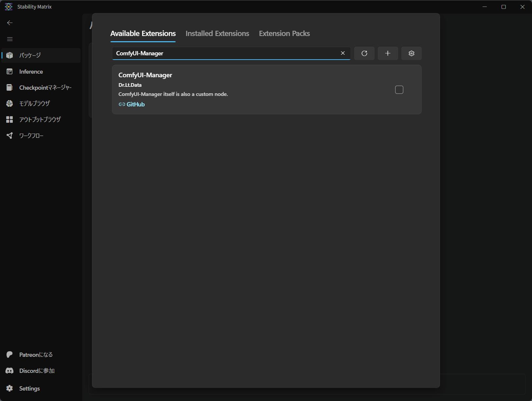Go to モデルブラウザ
The width and height of the screenshot is (532, 401).
pyautogui.click(x=34, y=103)
